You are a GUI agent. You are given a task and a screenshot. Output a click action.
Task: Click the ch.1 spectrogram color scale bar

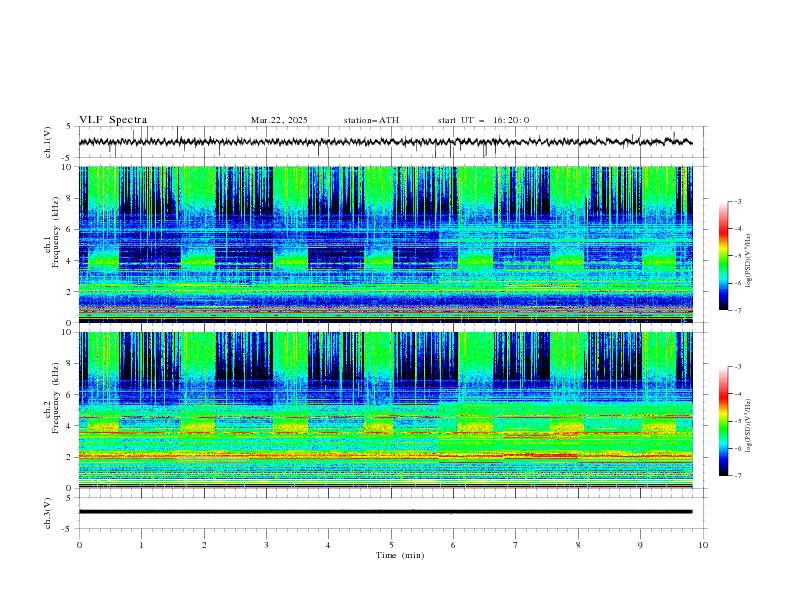coord(723,255)
